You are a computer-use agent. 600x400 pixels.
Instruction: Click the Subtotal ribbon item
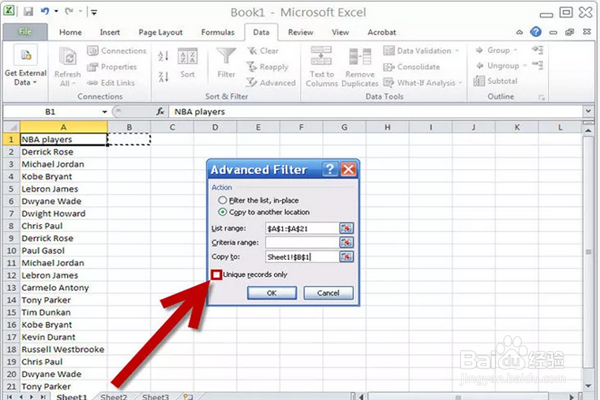(496, 81)
